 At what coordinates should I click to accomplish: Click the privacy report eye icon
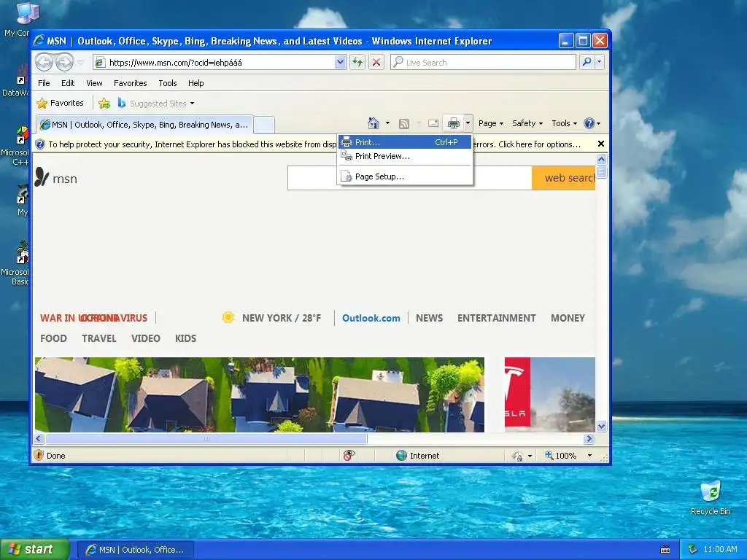coord(349,455)
